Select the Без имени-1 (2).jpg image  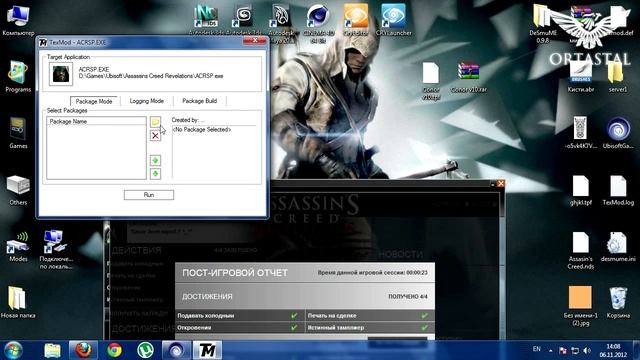click(580, 306)
